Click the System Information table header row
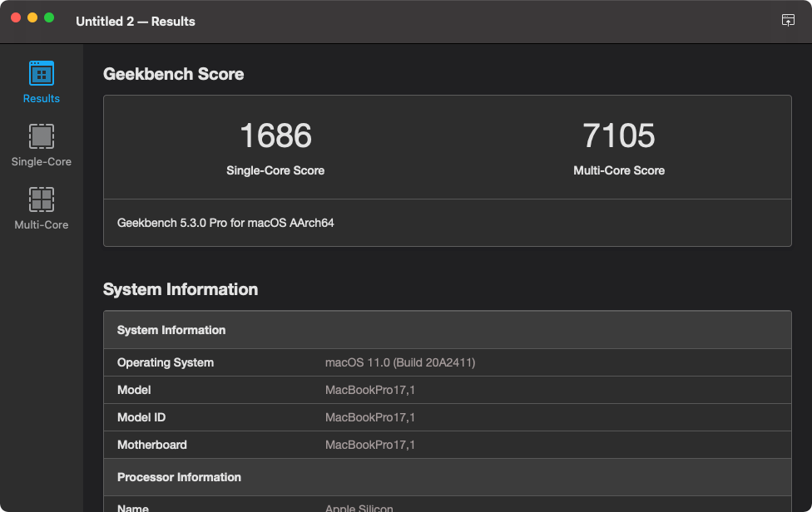The image size is (812, 512). [x=448, y=330]
